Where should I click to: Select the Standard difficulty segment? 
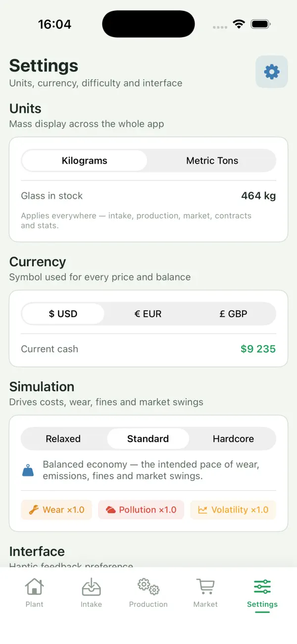pyautogui.click(x=148, y=439)
